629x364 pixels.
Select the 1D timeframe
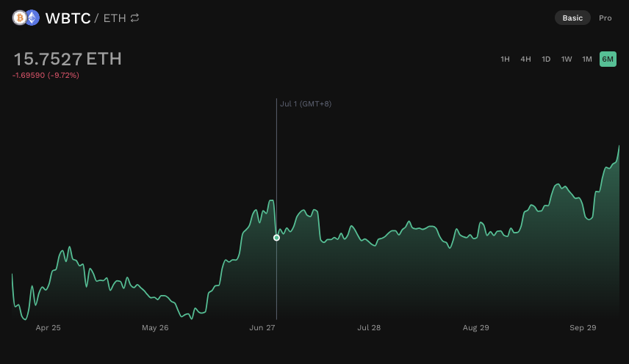(x=546, y=59)
